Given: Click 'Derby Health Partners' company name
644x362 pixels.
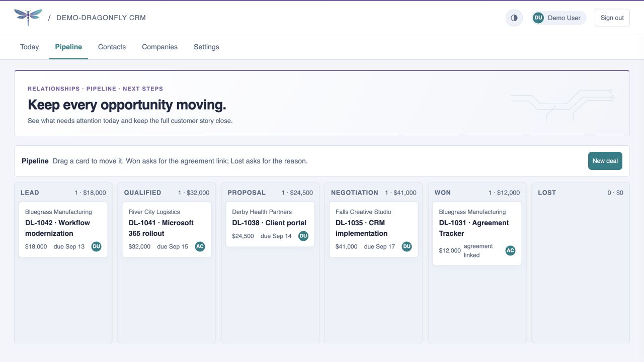Looking at the screenshot, I should [262, 212].
